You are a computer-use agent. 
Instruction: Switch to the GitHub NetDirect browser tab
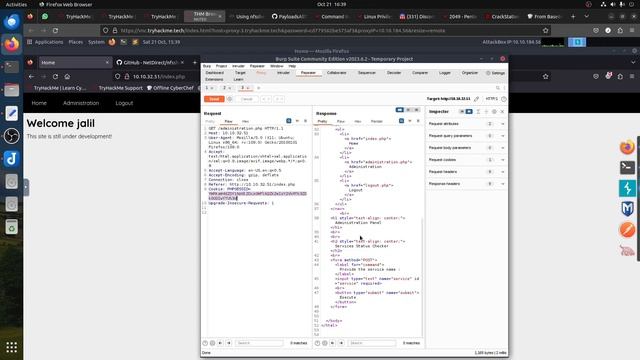[x=151, y=62]
